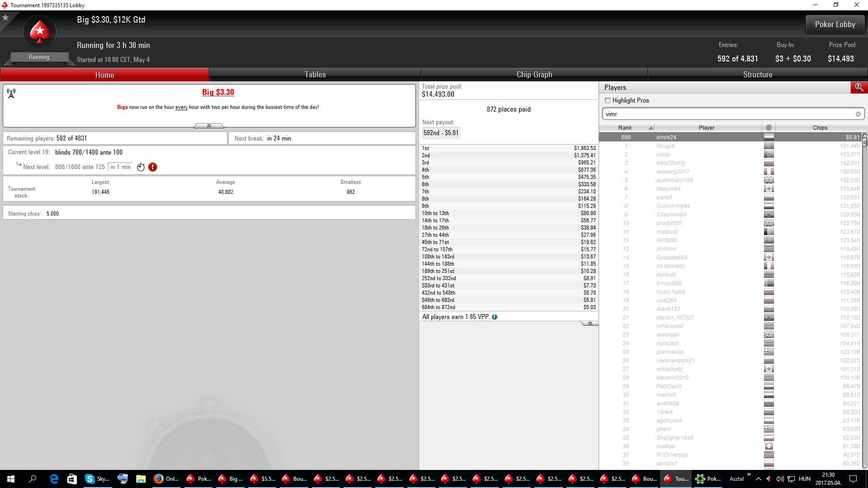The image size is (868, 488).
Task: Click the Asztal taskbar toolbar label
Action: pyautogui.click(x=736, y=479)
